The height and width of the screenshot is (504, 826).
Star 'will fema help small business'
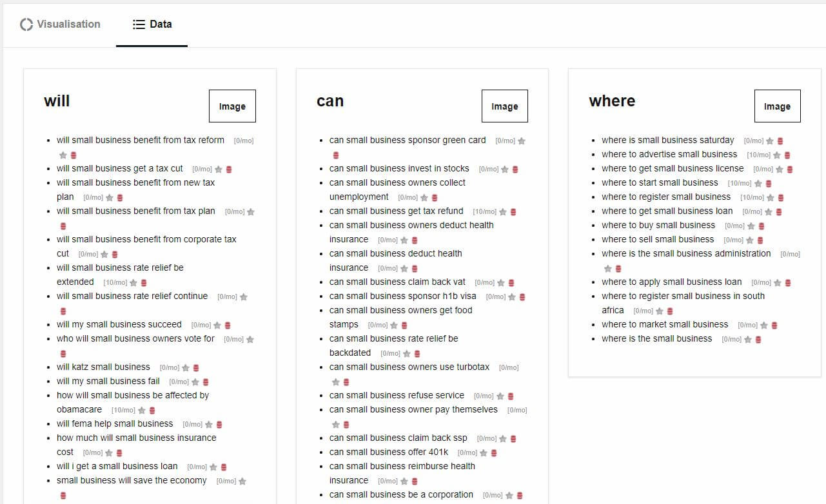(209, 425)
